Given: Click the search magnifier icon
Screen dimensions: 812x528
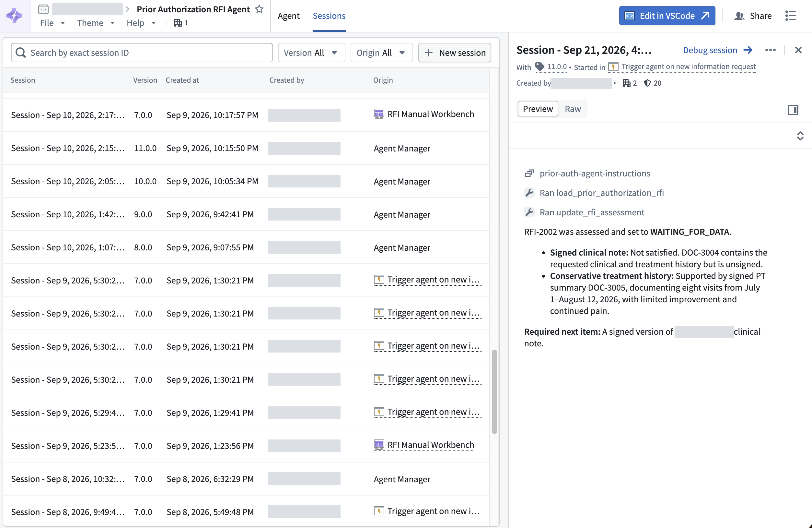Looking at the screenshot, I should click(x=21, y=53).
